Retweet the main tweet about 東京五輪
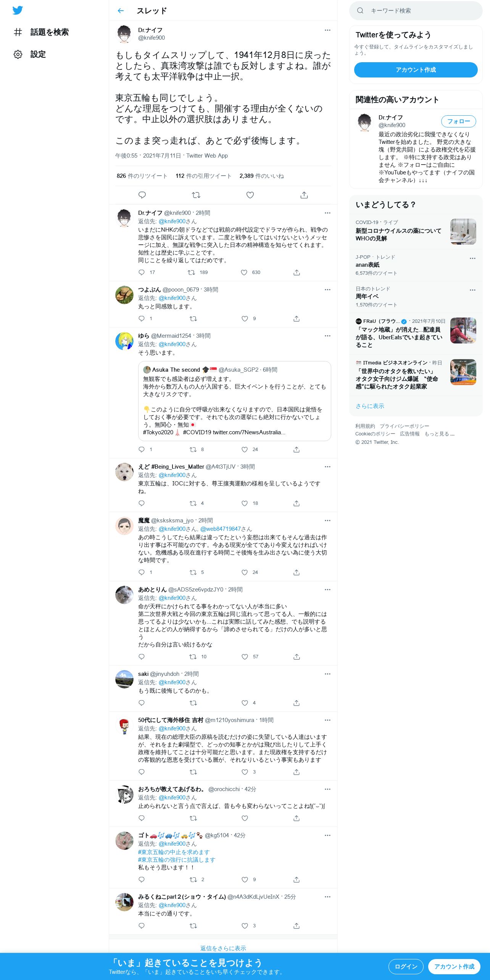The height and width of the screenshot is (980, 490). [196, 195]
